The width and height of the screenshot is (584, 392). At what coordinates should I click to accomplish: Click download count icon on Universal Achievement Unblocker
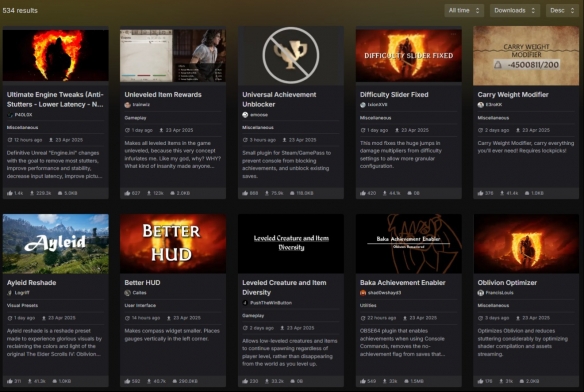pyautogui.click(x=267, y=193)
